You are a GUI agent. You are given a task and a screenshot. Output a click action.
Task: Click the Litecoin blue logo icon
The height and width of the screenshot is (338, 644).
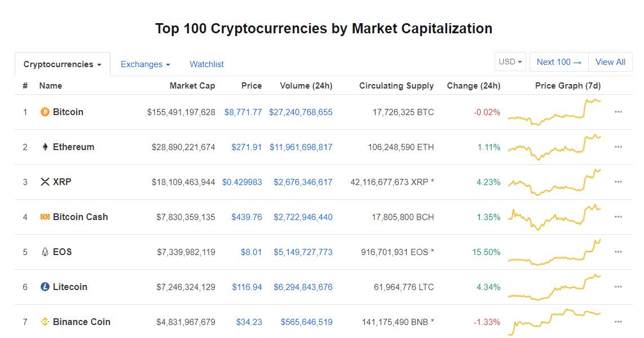point(45,287)
